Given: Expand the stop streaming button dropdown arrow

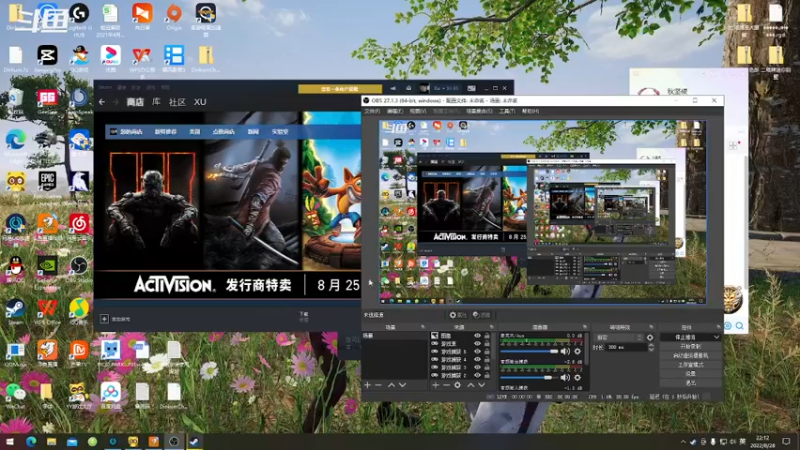Looking at the screenshot, I should (x=716, y=337).
